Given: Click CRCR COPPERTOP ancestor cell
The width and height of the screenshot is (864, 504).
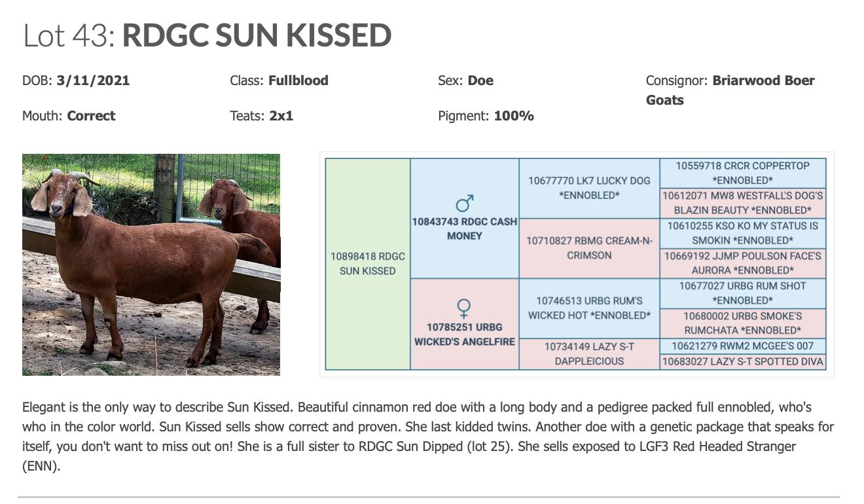Looking at the screenshot, I should point(742,173).
